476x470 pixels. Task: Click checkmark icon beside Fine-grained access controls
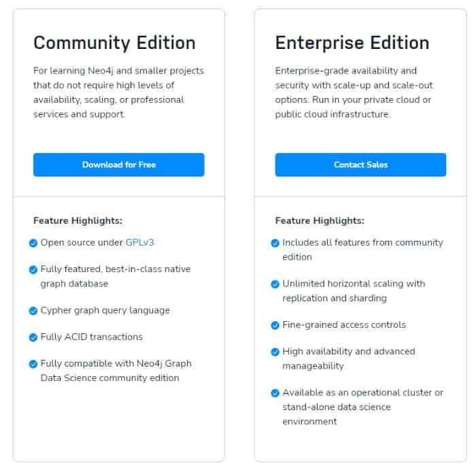[275, 325]
